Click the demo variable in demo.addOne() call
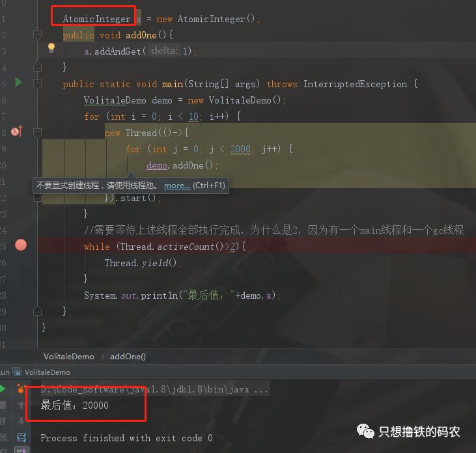 point(157,165)
